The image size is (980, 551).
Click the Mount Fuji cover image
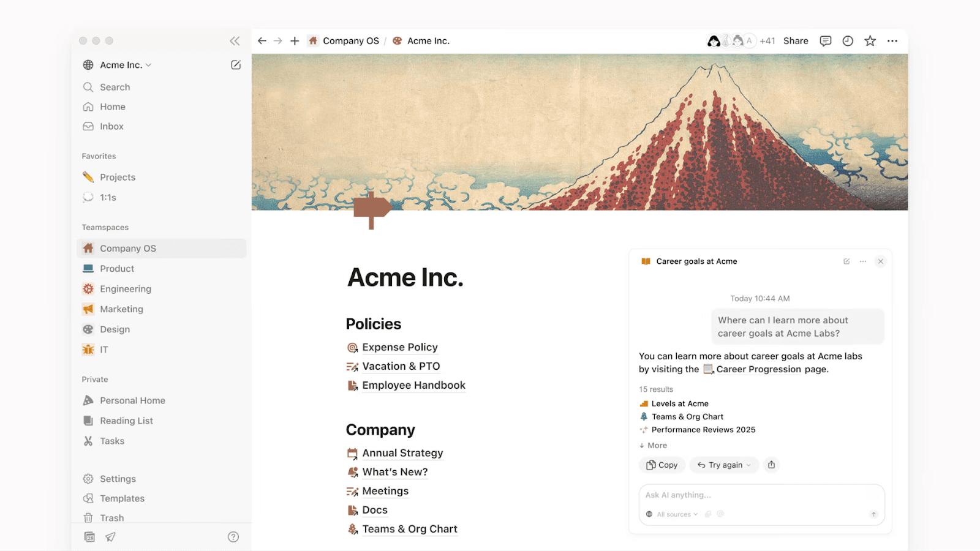tap(579, 132)
